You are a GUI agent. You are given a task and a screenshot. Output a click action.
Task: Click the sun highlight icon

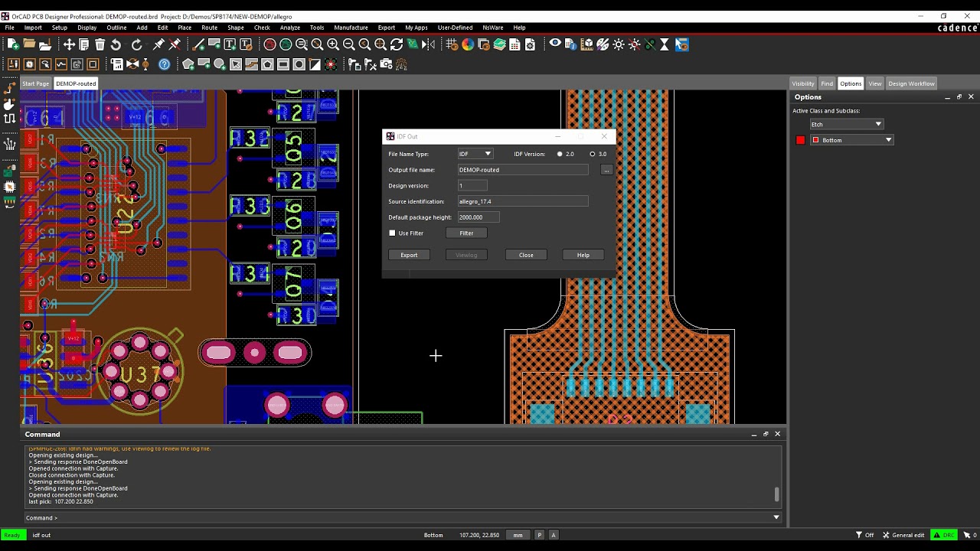click(x=619, y=45)
